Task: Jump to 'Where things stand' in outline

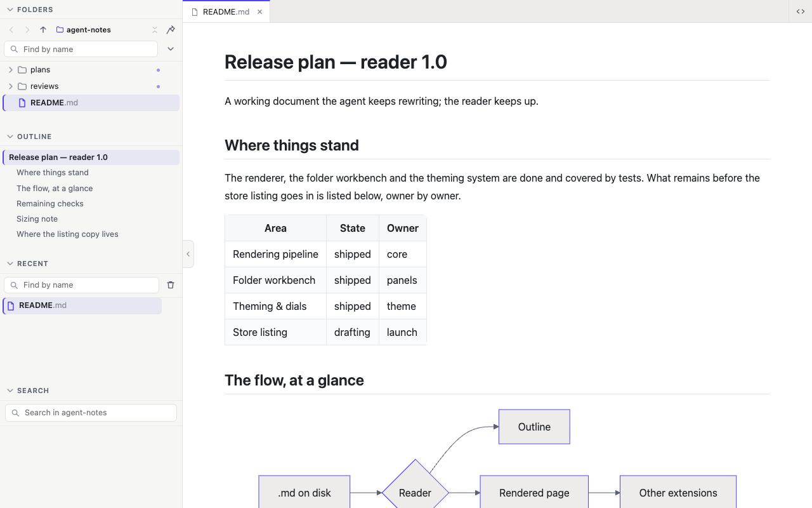Action: (x=53, y=173)
